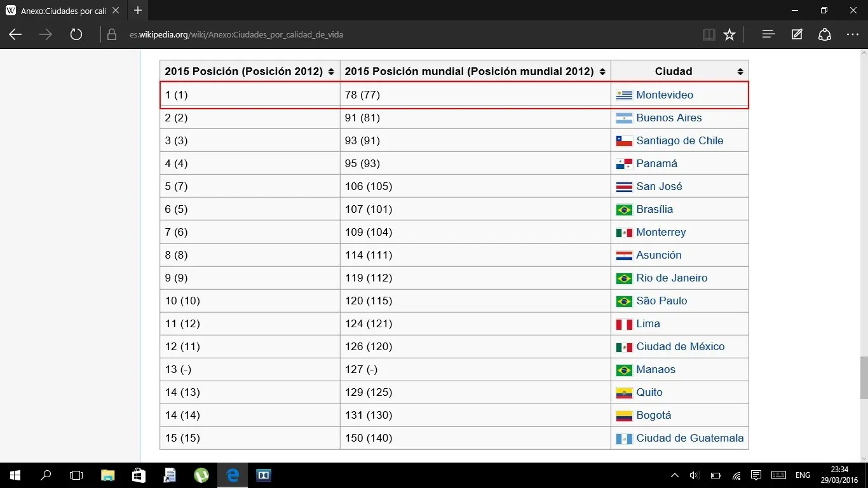
Task: Select the cell reading 78 (77)
Action: pyautogui.click(x=475, y=95)
